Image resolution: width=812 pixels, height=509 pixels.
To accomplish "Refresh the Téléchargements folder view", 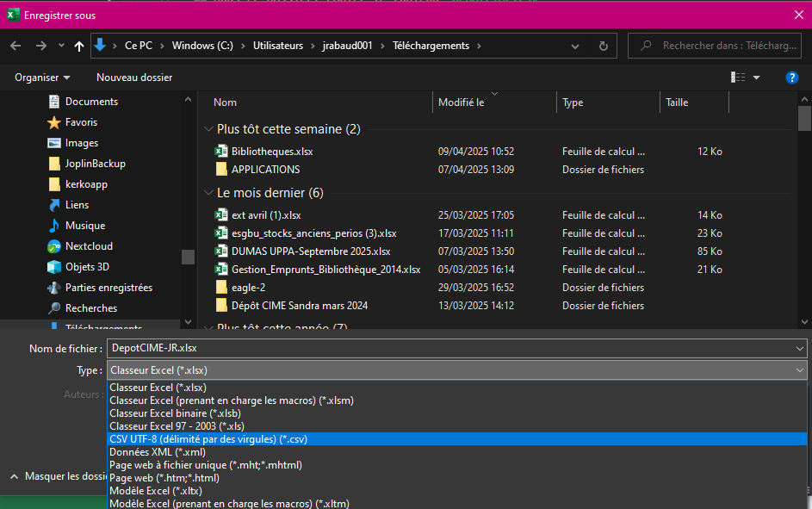I will (603, 46).
